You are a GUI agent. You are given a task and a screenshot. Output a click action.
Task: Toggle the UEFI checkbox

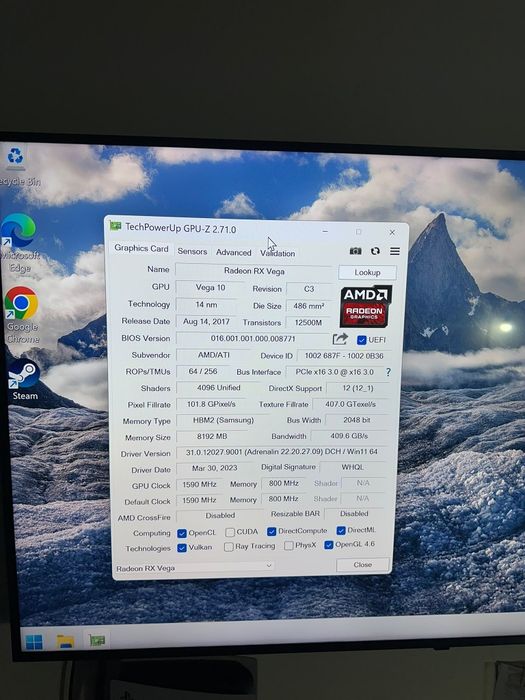point(362,340)
